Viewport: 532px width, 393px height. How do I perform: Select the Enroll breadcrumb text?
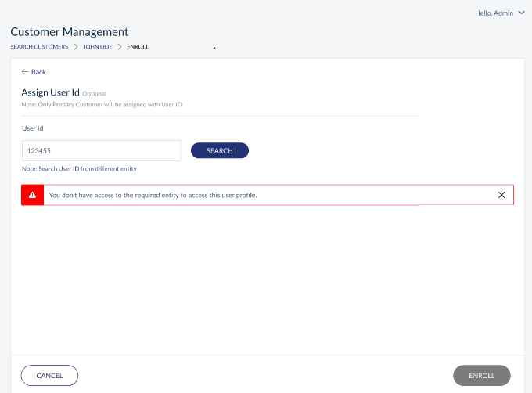pos(138,47)
